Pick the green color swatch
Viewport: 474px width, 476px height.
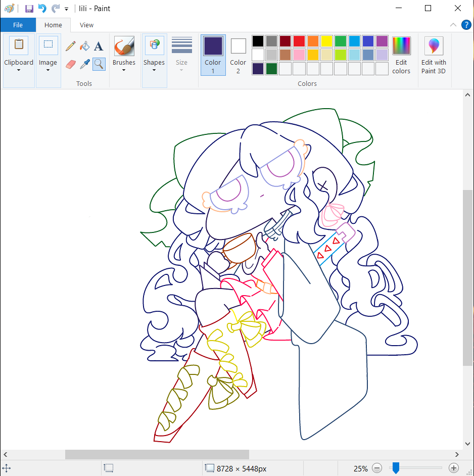341,41
